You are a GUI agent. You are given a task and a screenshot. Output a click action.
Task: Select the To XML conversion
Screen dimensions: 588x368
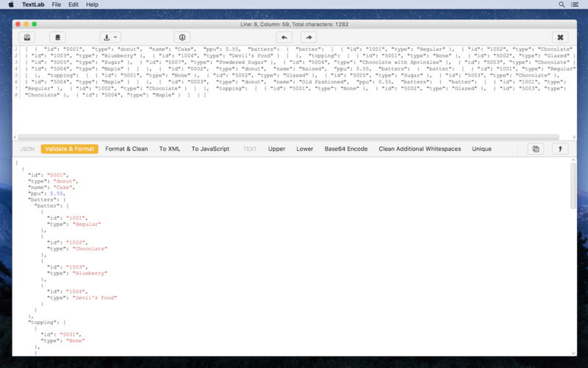(170, 149)
